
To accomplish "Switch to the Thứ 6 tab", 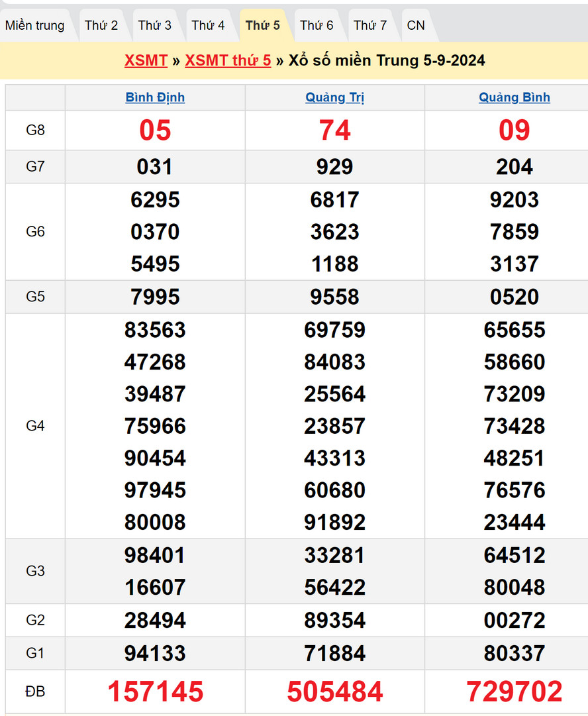I will pos(317,25).
